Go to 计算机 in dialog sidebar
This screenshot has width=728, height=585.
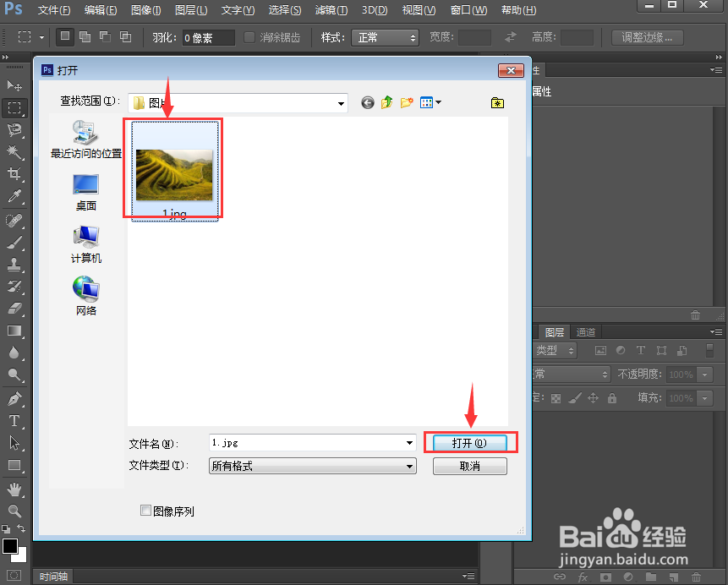point(86,244)
